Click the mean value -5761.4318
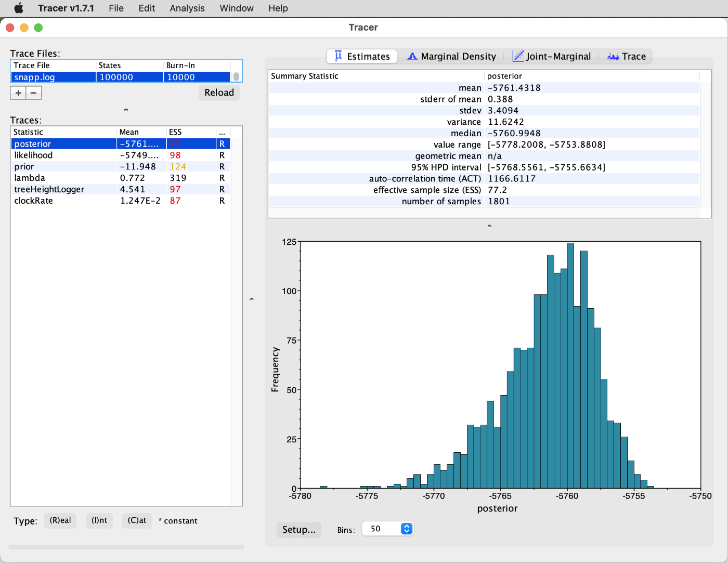 pos(514,88)
